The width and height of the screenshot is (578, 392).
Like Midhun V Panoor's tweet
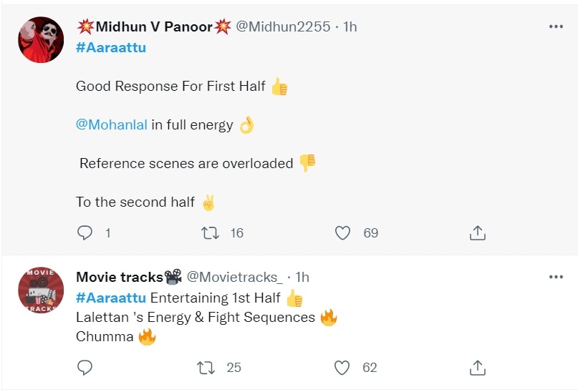pos(343,233)
